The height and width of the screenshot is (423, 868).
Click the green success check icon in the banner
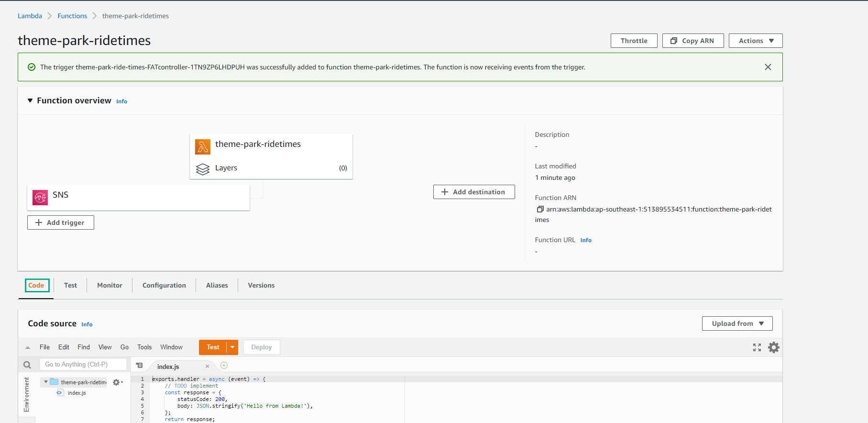(x=32, y=67)
